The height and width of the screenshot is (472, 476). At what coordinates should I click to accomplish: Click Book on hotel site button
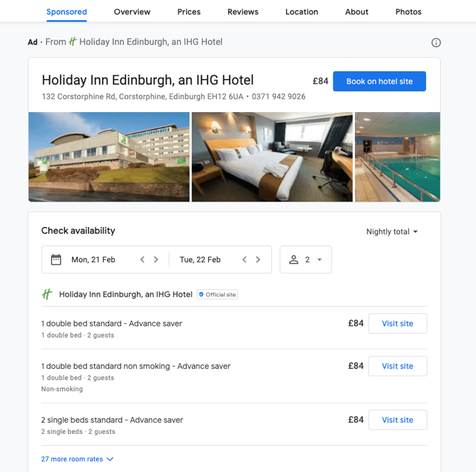pos(379,81)
